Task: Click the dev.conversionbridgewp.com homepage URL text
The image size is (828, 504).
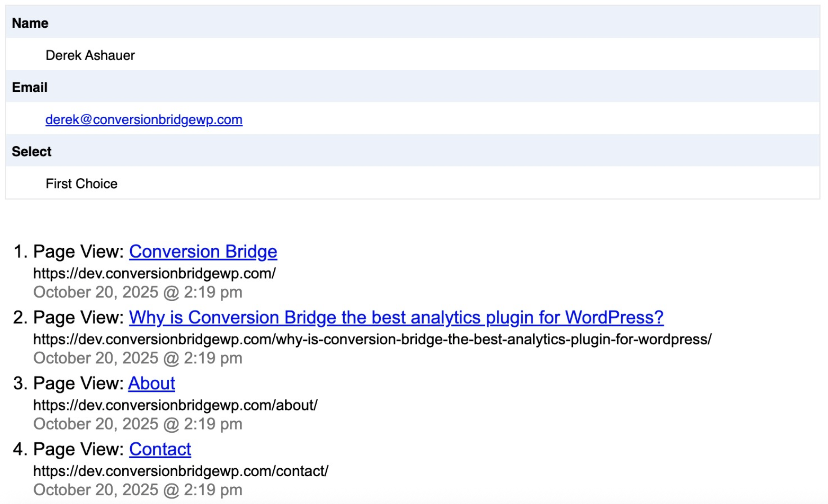Action: click(155, 273)
